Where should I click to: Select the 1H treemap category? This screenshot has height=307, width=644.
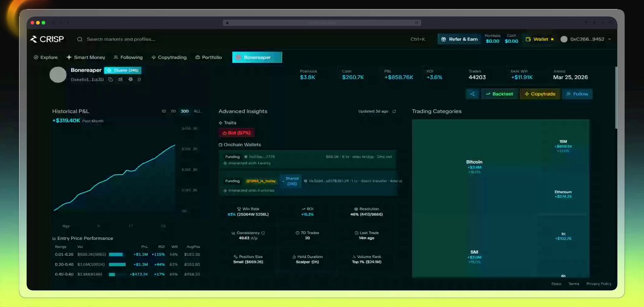[563, 237]
